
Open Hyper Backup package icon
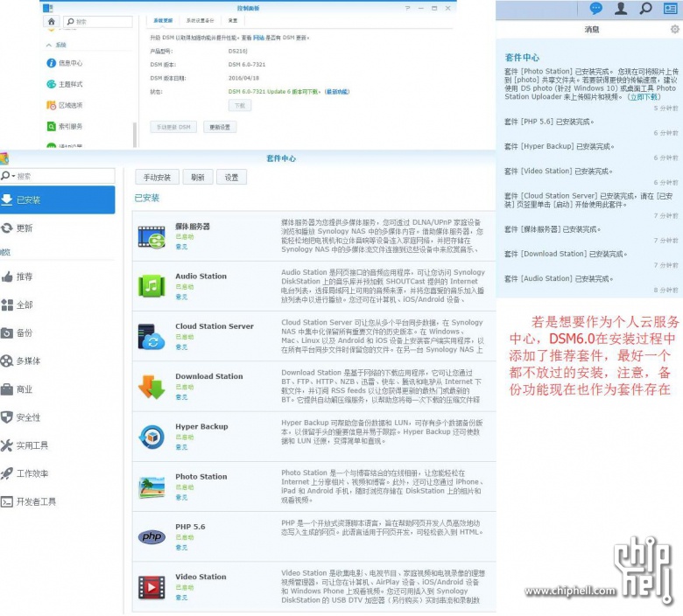coord(151,437)
